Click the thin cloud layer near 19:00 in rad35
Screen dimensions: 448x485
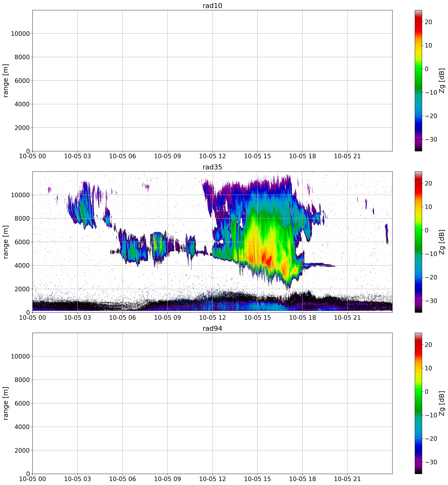[x=318, y=264]
